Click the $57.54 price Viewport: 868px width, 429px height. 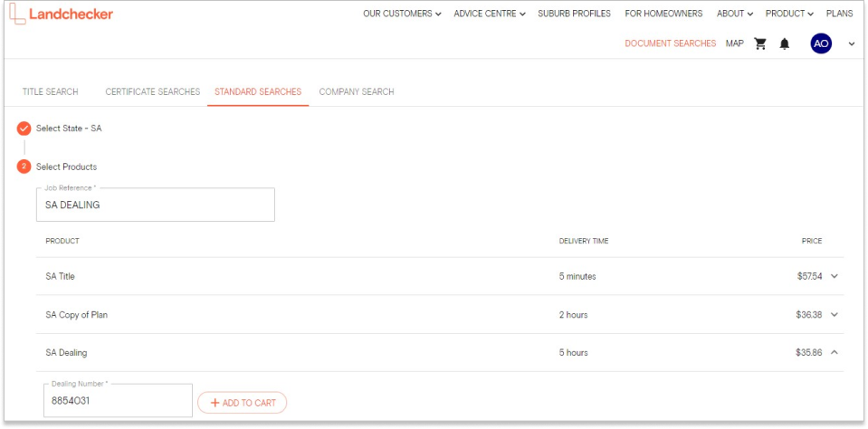point(809,276)
